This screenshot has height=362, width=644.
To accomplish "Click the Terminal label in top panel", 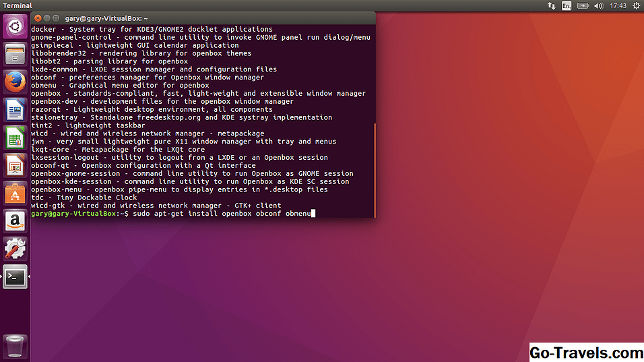I will pos(18,6).
